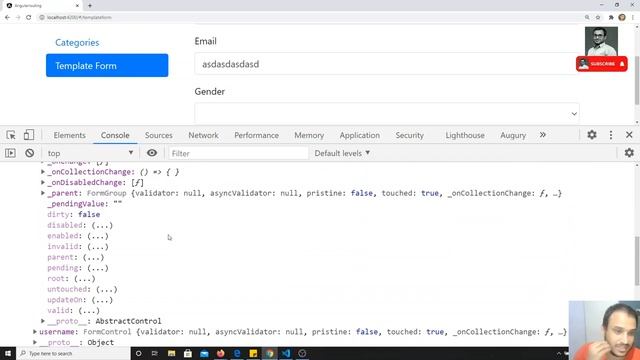This screenshot has height=360, width=640.
Task: Activate the inspect element picker icon
Action: [11, 135]
